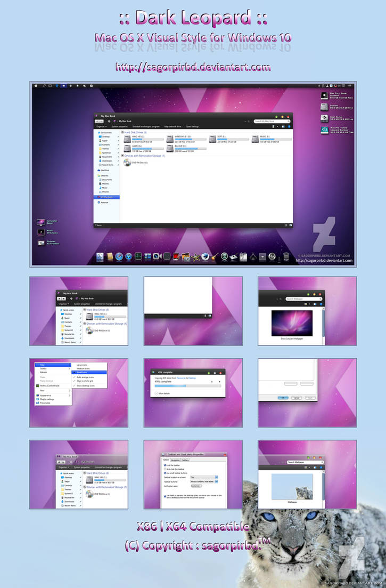Viewport: 386px width, 588px height.
Task: Toggle Show desktop icons option
Action: (x=89, y=386)
